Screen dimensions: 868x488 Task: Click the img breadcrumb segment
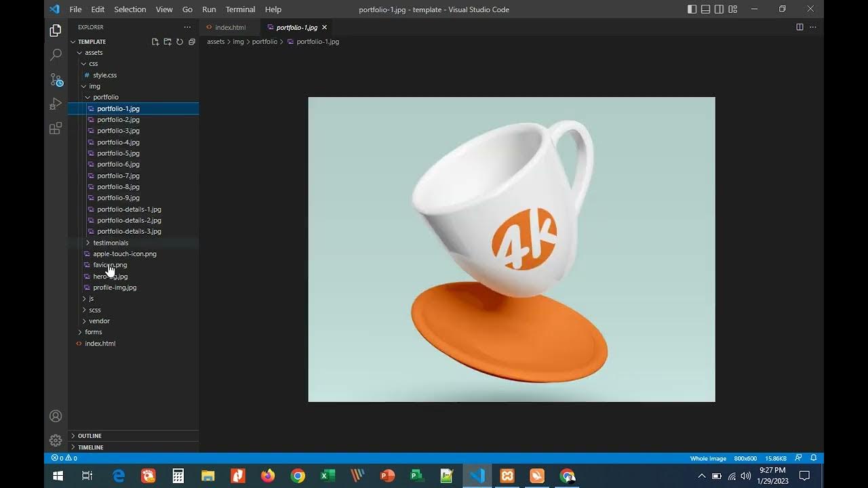[238, 41]
